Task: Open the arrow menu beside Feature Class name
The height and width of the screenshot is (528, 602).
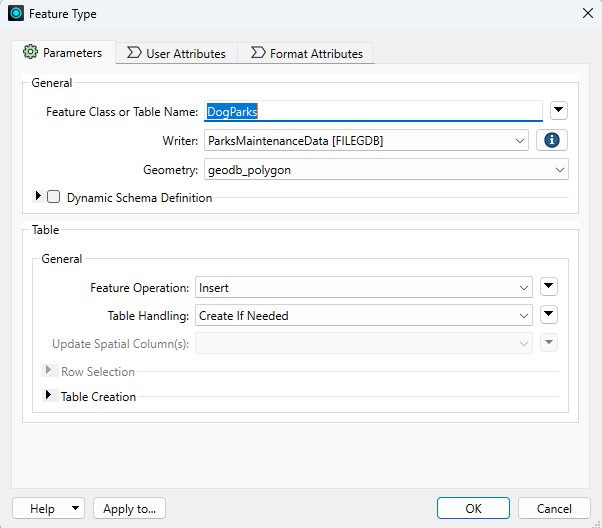Action: pos(559,111)
